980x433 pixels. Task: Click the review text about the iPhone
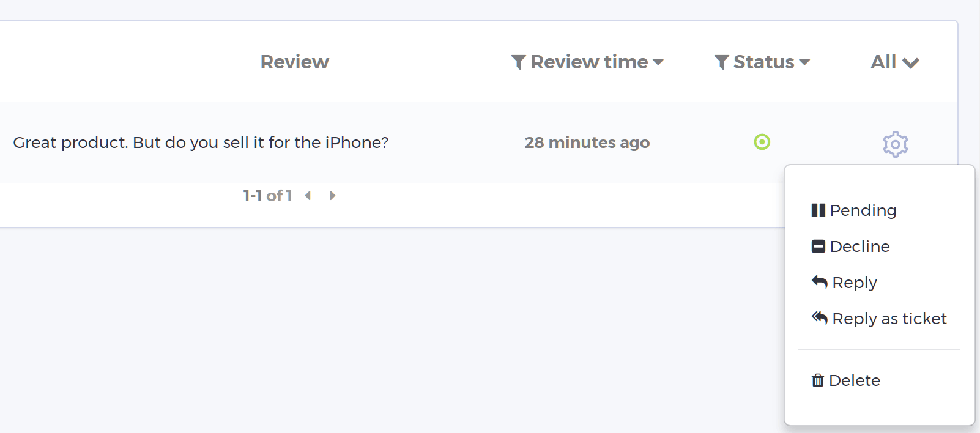click(x=201, y=142)
